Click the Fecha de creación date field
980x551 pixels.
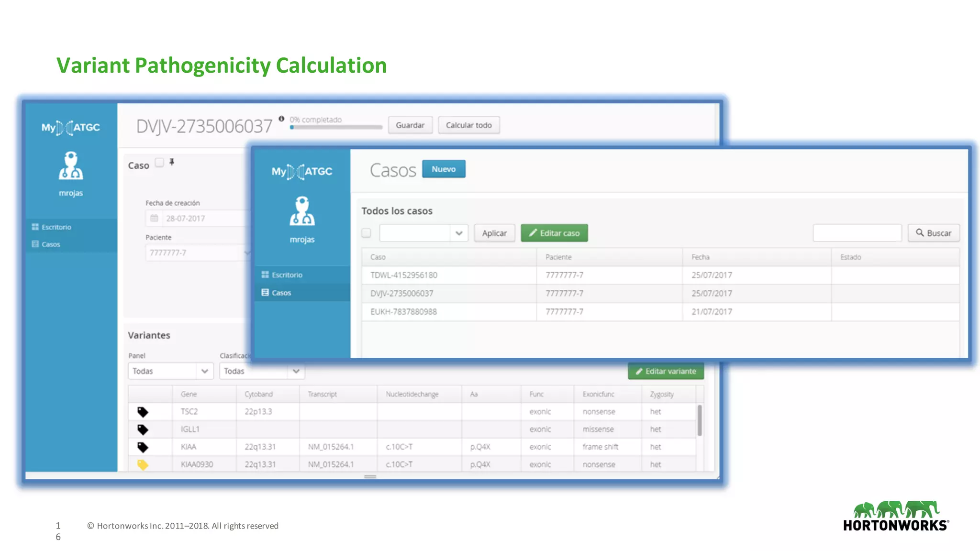tap(198, 218)
